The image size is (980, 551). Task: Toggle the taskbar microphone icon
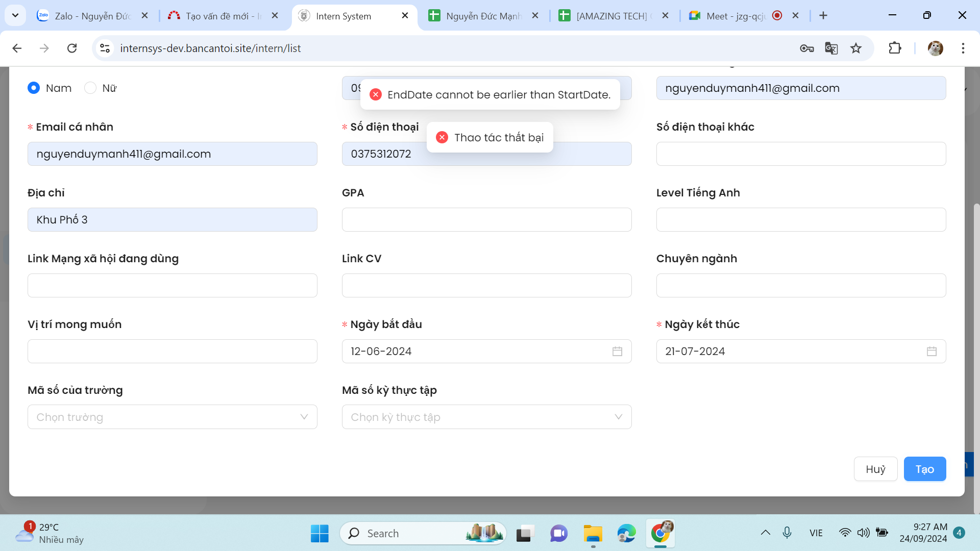[787, 533]
